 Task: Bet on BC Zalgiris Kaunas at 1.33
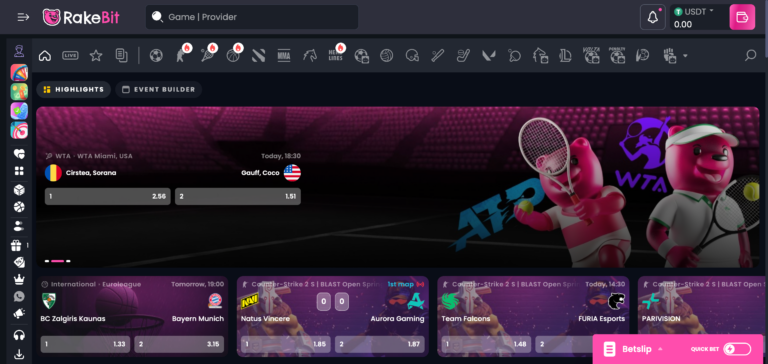tap(85, 344)
